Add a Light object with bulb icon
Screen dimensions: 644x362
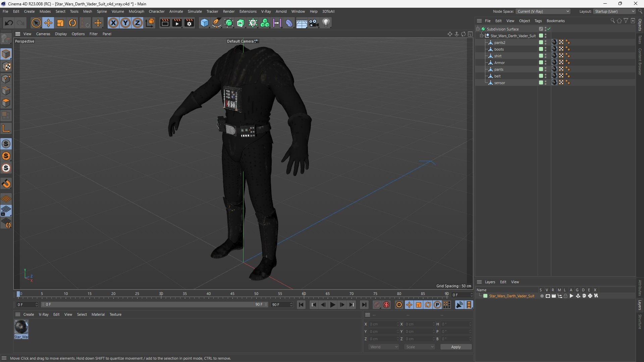pos(326,23)
